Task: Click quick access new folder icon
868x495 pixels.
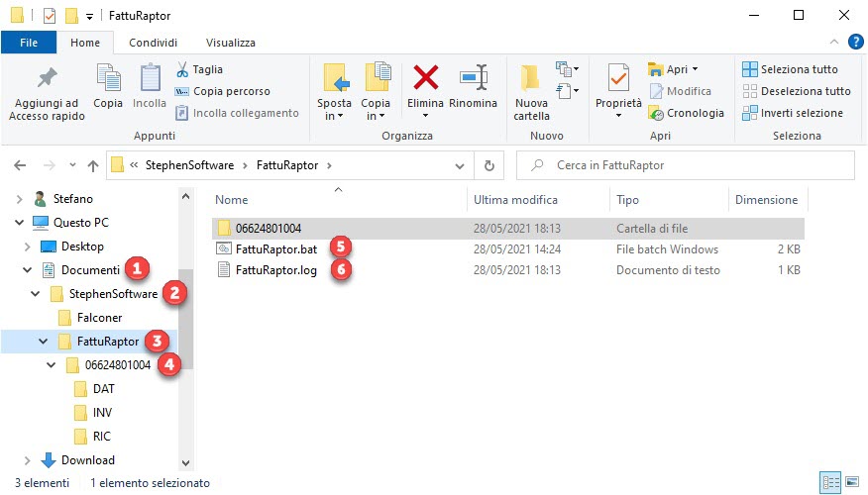Action: click(71, 16)
